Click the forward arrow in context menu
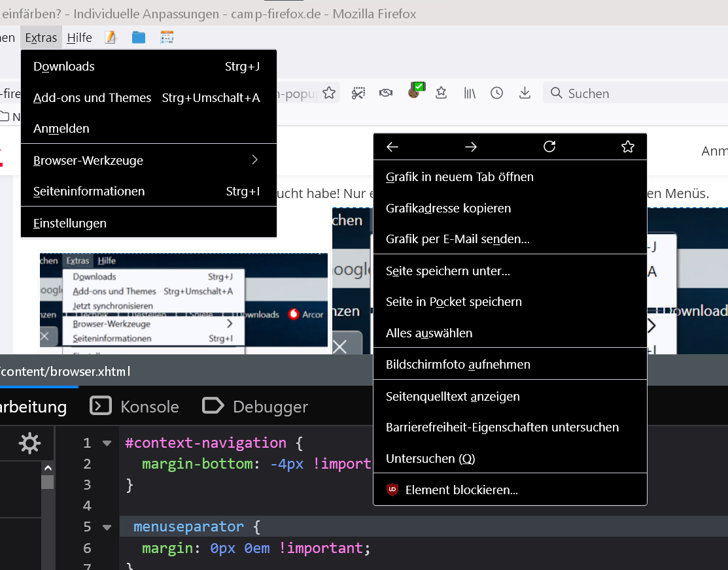The image size is (728, 570). tap(471, 147)
